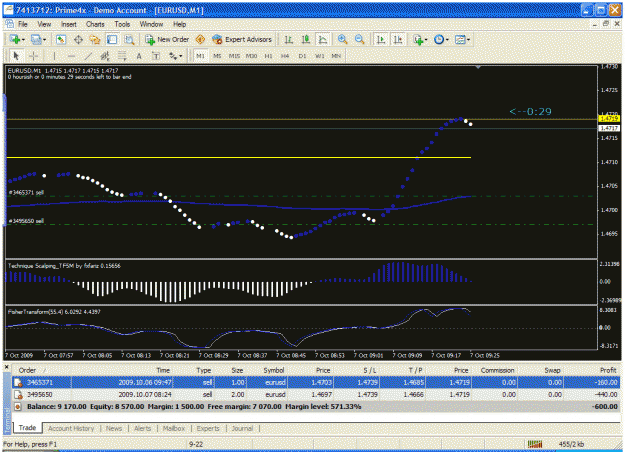Open the Insert menu

coord(69,24)
